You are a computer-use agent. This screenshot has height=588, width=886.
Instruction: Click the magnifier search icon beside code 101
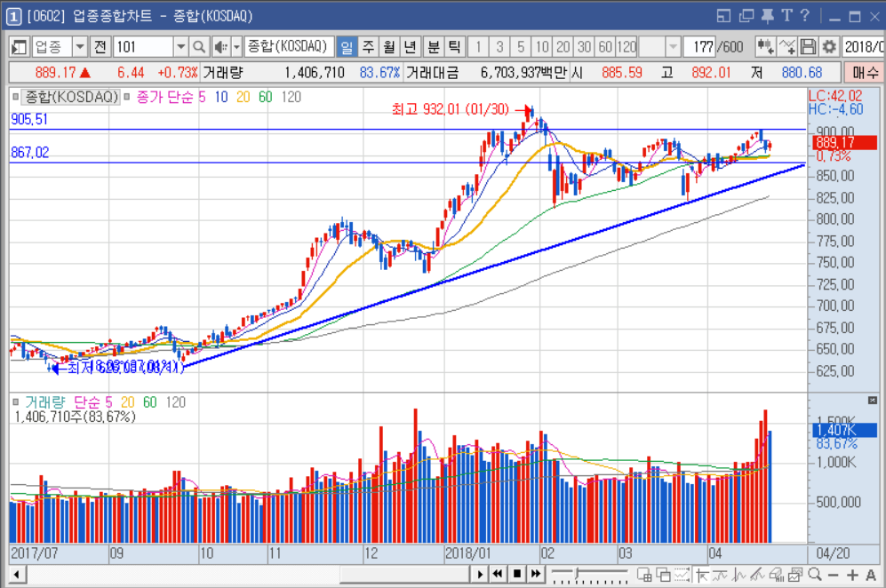tap(199, 46)
